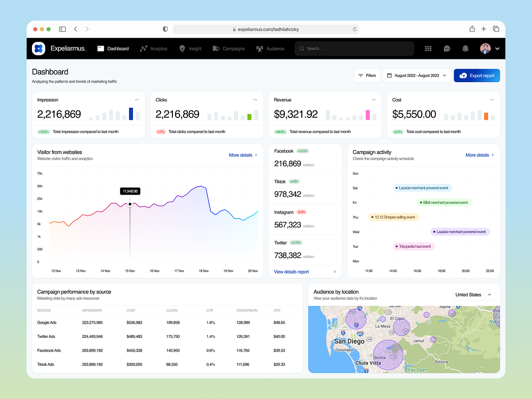The height and width of the screenshot is (399, 532).
Task: Click the calendar icon in the date picker
Action: [389, 75]
